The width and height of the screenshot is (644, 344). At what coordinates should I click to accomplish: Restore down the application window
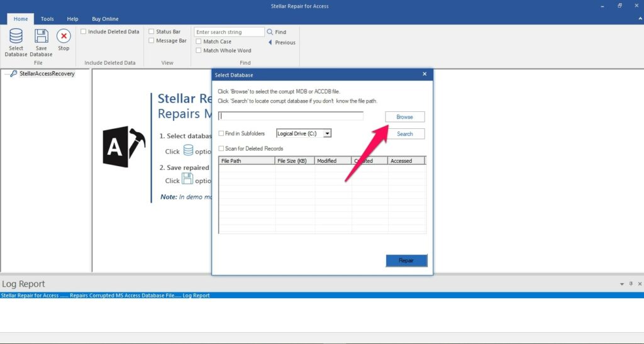(619, 6)
